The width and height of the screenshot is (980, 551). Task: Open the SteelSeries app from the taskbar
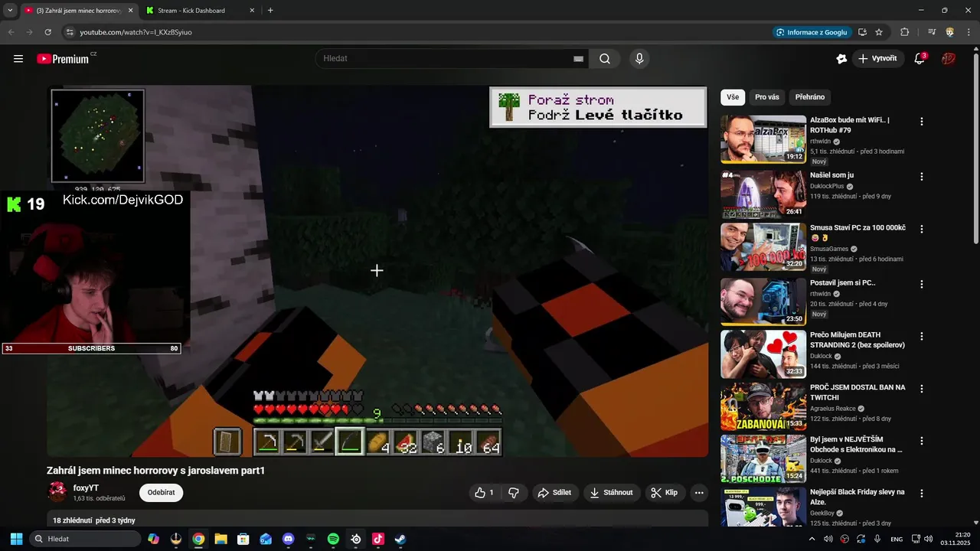point(356,539)
